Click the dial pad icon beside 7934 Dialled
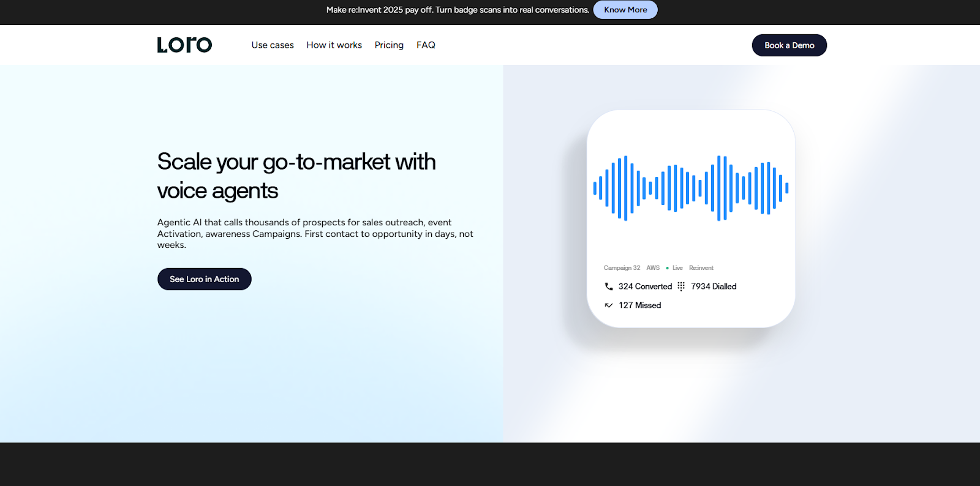This screenshot has height=486, width=980. pyautogui.click(x=681, y=286)
